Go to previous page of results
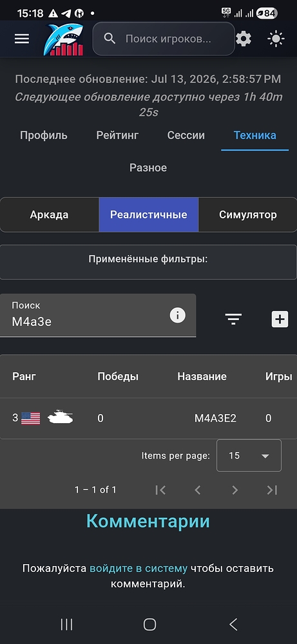The height and width of the screenshot is (644, 297). (x=198, y=489)
